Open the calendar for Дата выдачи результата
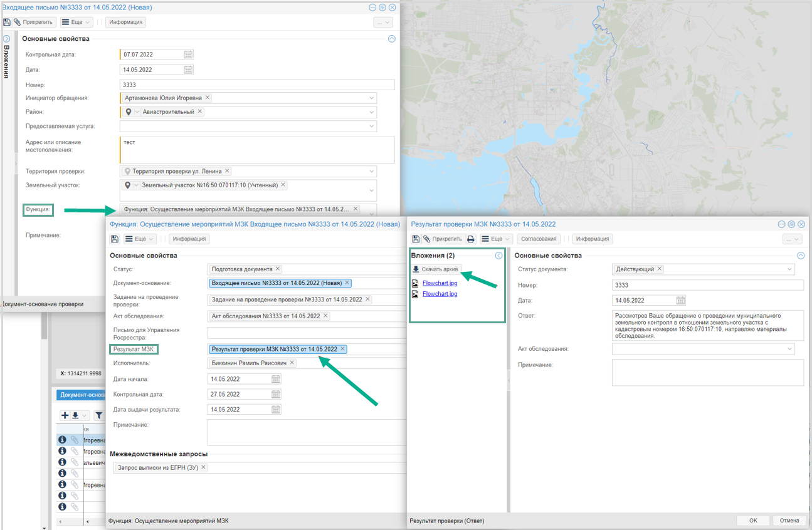This screenshot has width=812, height=530. pyautogui.click(x=276, y=409)
